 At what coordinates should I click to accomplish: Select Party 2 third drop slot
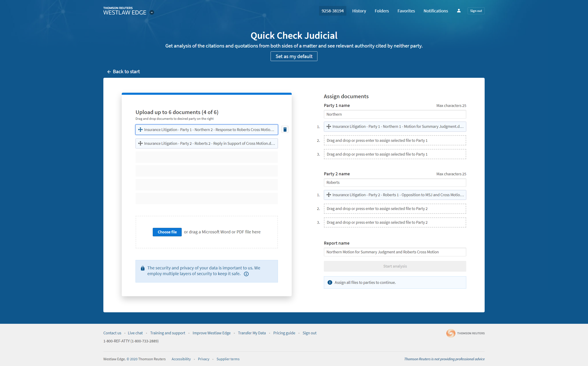tap(395, 222)
